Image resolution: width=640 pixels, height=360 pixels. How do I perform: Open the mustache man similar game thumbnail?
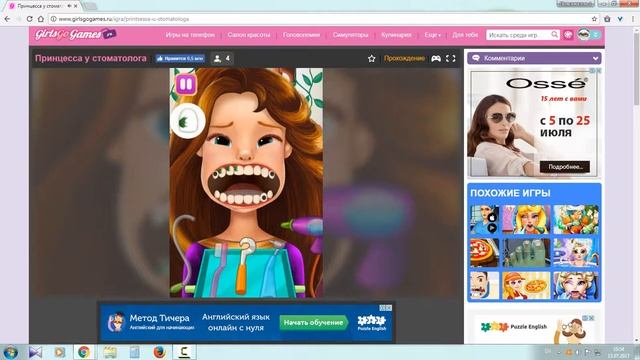point(484,286)
